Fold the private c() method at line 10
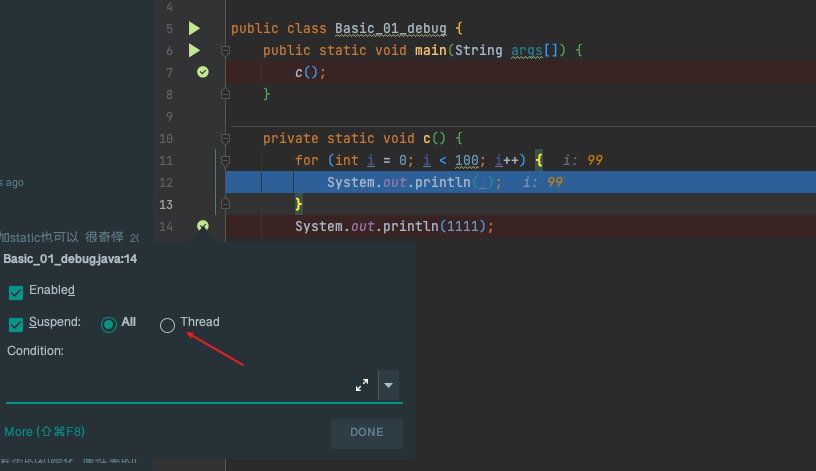 tap(225, 138)
